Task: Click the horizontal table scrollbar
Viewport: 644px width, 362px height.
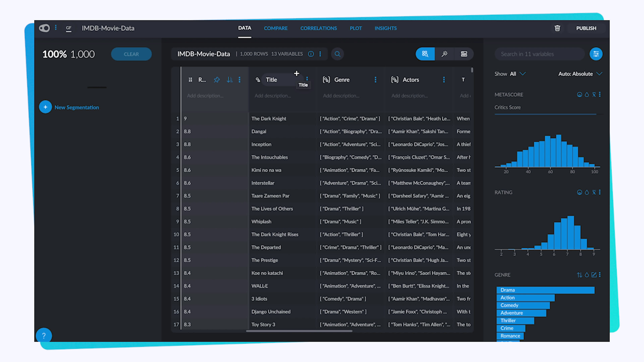Action: (299, 331)
